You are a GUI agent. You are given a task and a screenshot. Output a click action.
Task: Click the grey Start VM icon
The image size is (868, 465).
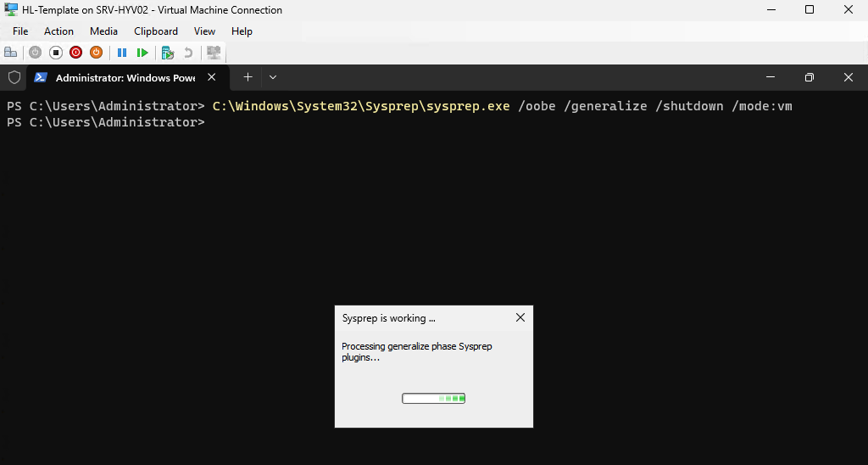coord(35,53)
